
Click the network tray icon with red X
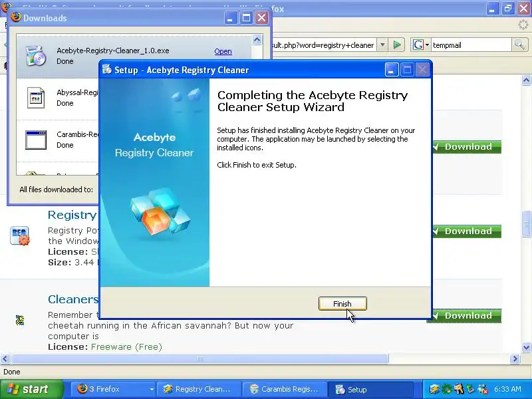tap(483, 389)
